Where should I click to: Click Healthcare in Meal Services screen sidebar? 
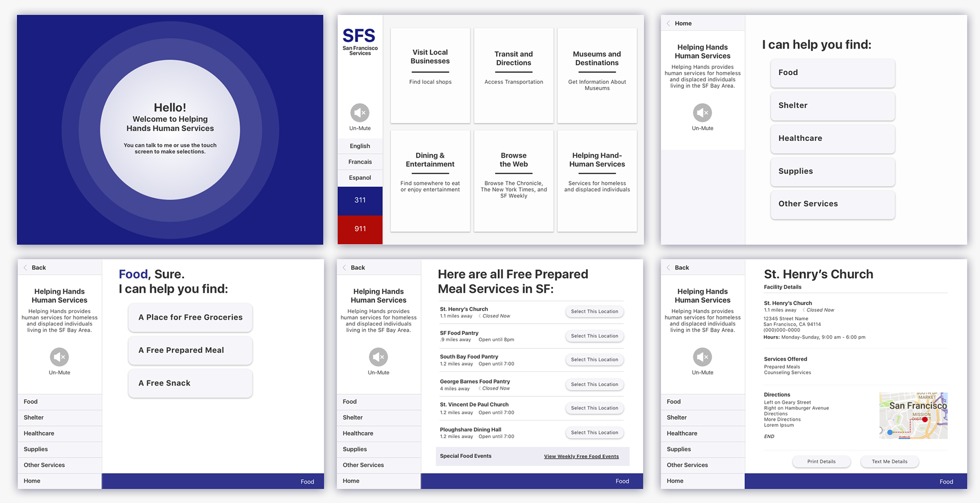tap(379, 434)
